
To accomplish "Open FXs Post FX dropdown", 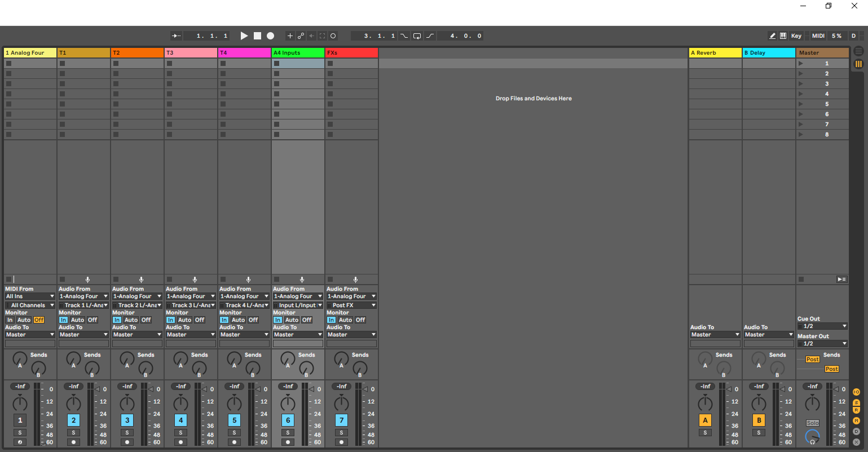I will (x=351, y=305).
